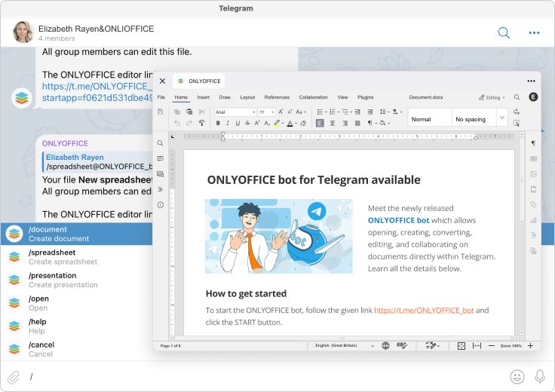Open the Comments icon in the left sidebar
The image size is (555, 392).
tap(161, 158)
